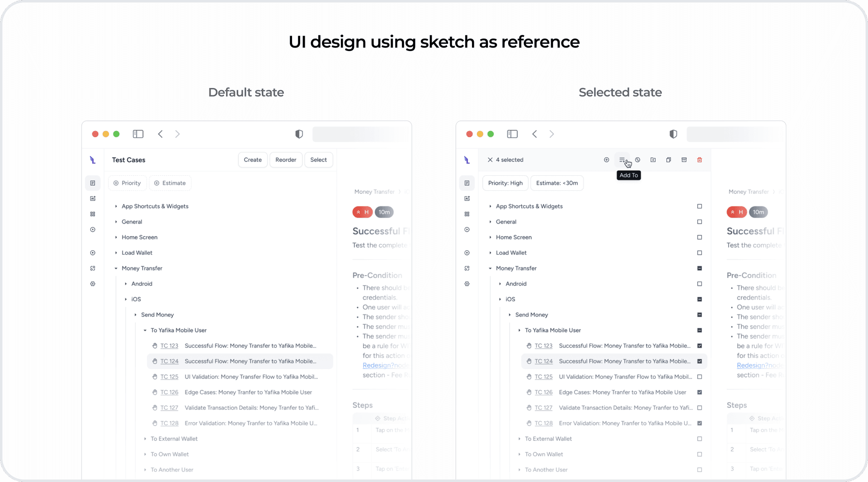Uncheck the TC 126 Edge Cases checkbox

699,392
